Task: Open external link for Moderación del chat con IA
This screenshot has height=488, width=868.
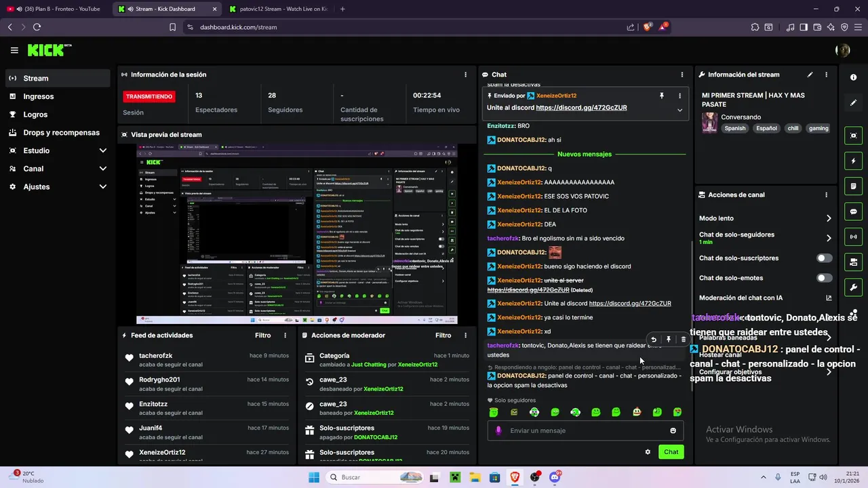Action: (x=829, y=298)
